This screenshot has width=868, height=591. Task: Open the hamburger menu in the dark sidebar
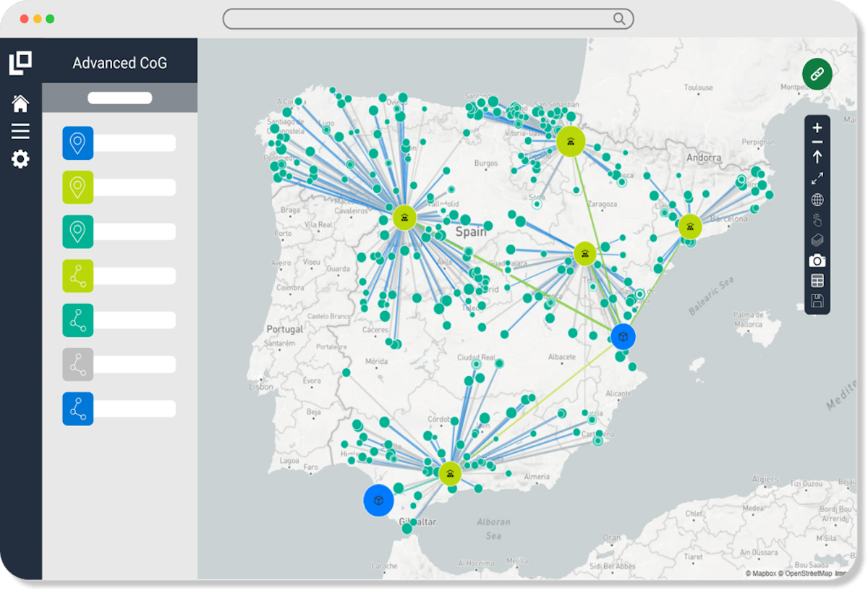click(20, 130)
